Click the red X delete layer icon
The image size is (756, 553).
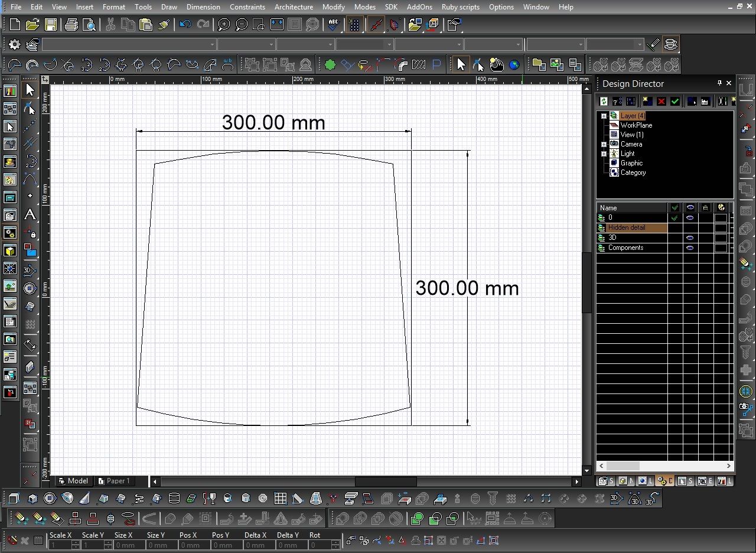(x=661, y=102)
